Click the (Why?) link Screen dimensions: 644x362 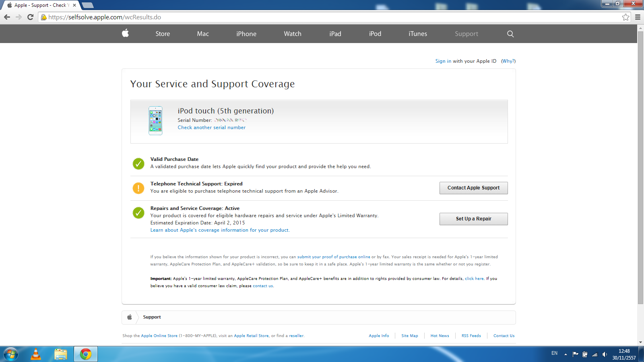pyautogui.click(x=508, y=61)
